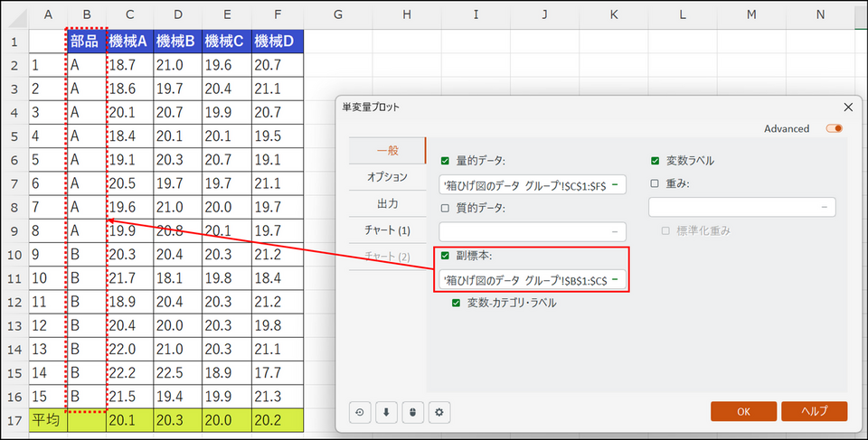The width and height of the screenshot is (868, 440).
Task: Click the reset icon at dialog bottom-left
Action: coord(360,413)
